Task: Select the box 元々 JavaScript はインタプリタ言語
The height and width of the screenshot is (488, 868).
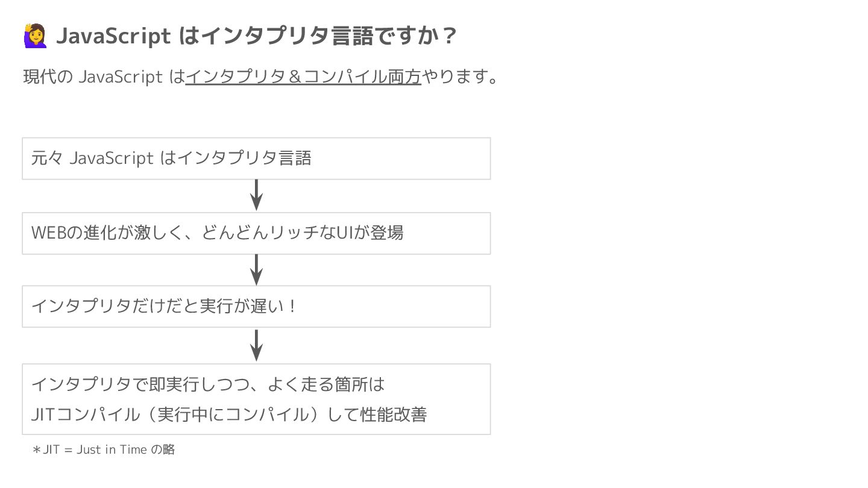Action: pos(256,158)
